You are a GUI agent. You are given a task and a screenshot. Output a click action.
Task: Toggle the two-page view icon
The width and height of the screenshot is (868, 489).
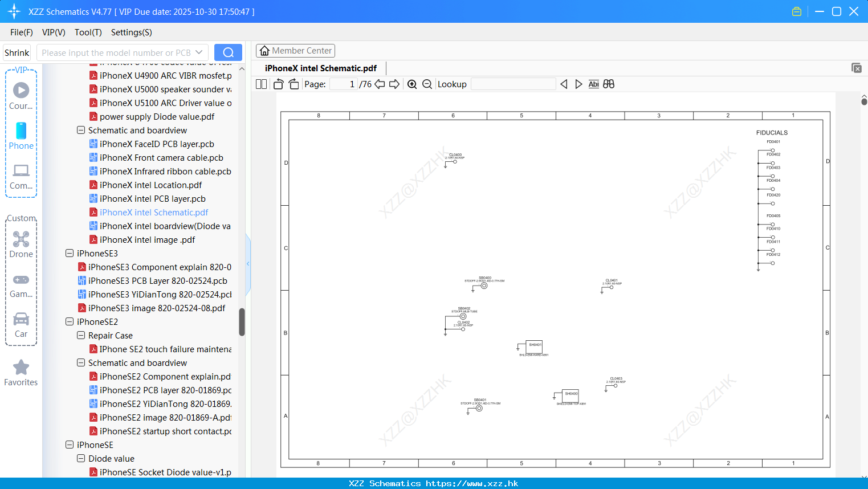261,84
